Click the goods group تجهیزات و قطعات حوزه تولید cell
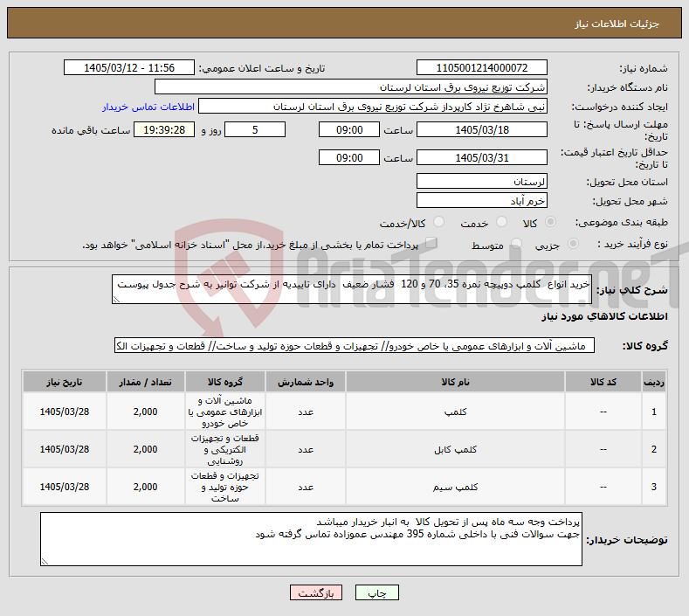Image resolution: width=689 pixels, height=616 pixels. pos(225,488)
